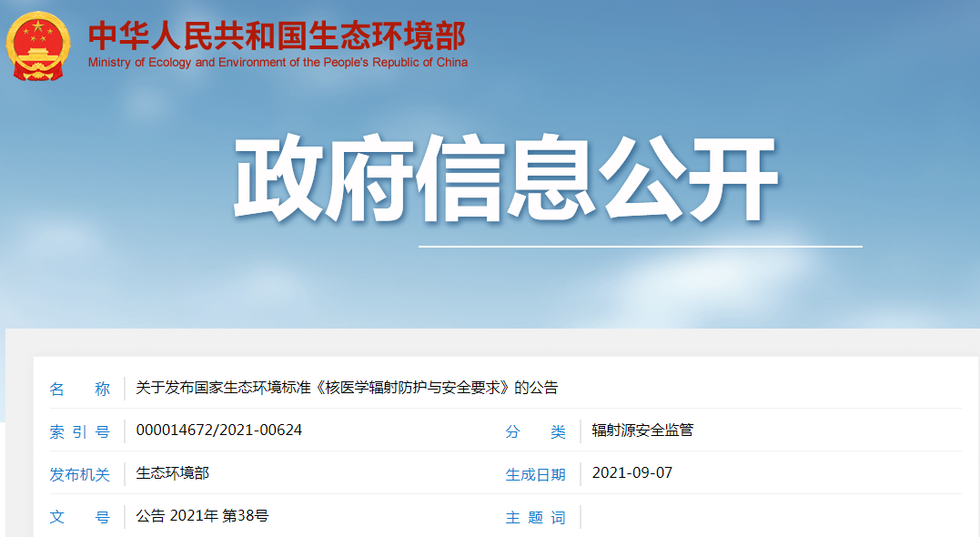Click the 文号 field label
The image size is (980, 537).
pos(79,517)
